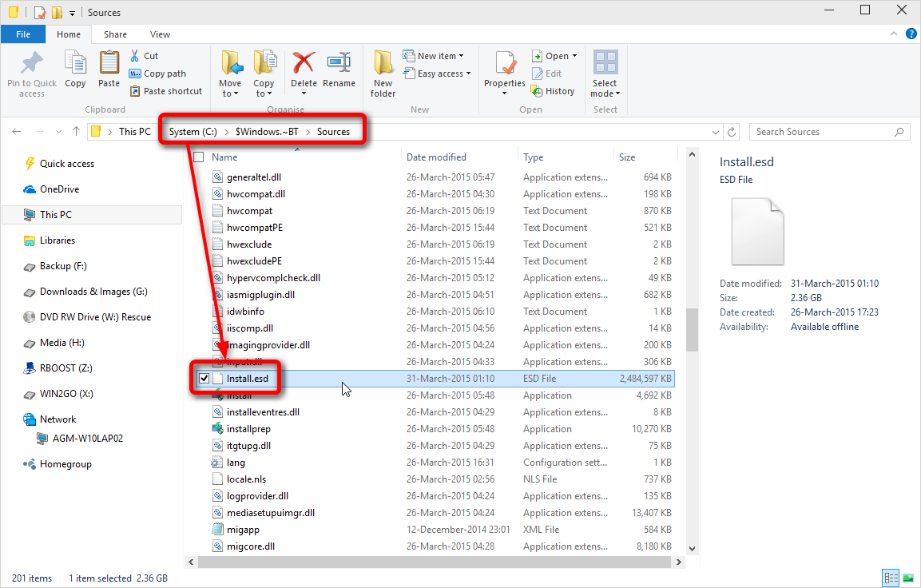Image resolution: width=921 pixels, height=588 pixels.
Task: Click the red Delete icon
Action: pos(304,63)
